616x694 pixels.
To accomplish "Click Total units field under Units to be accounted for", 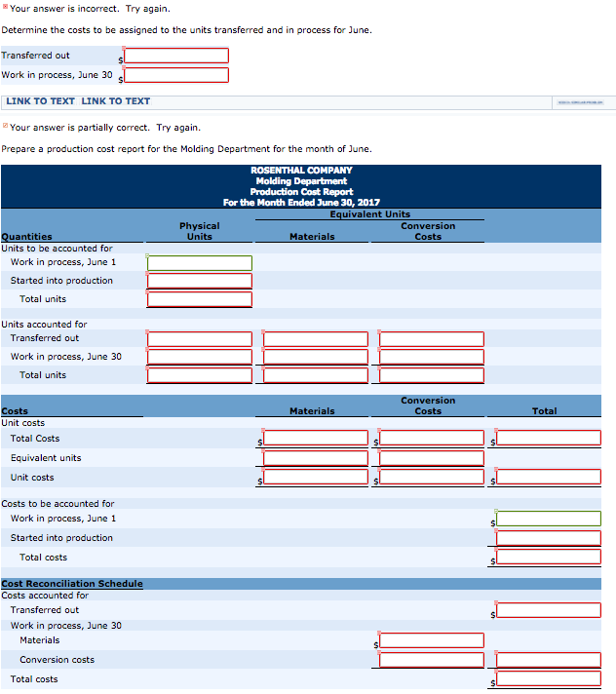I will point(200,299).
